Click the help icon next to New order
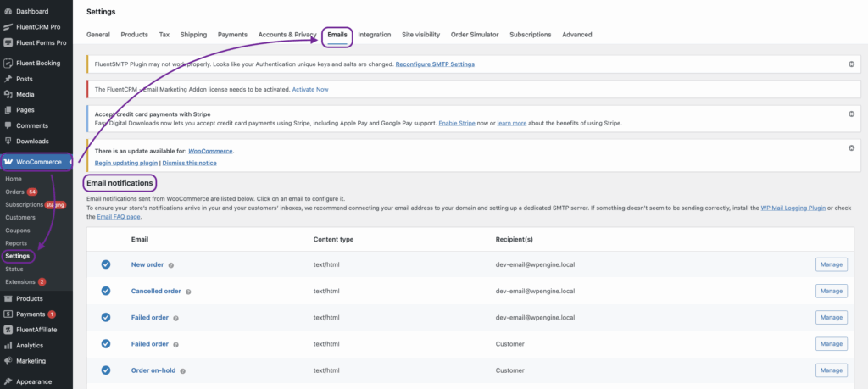 click(x=171, y=265)
